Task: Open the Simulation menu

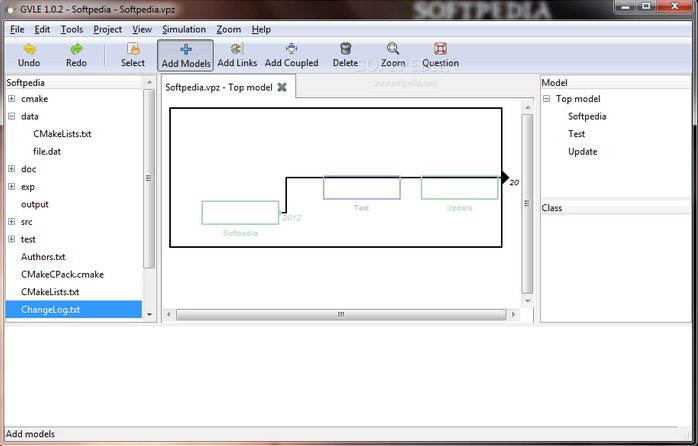Action: (x=183, y=30)
